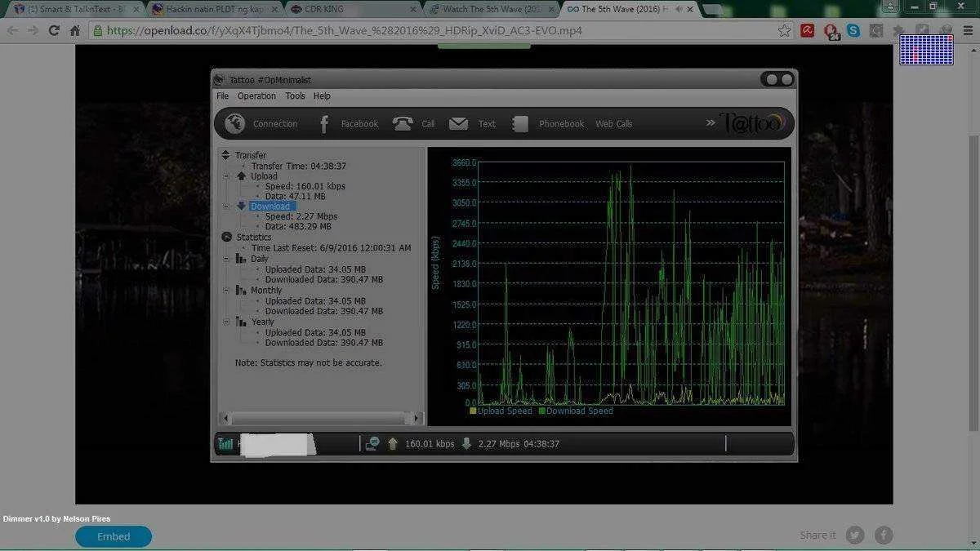
Task: Click the Statistics pie icon in tree
Action: tap(226, 237)
